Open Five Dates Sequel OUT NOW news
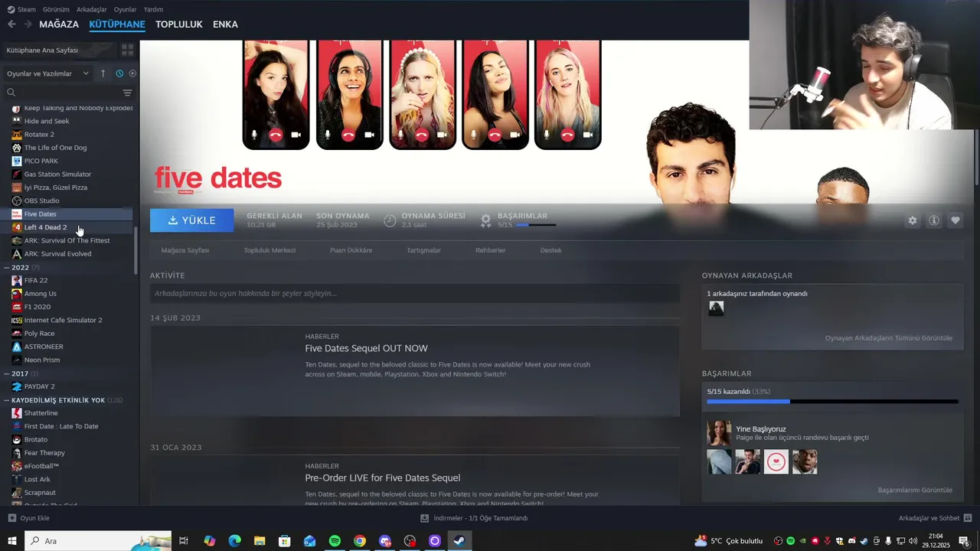 (366, 348)
